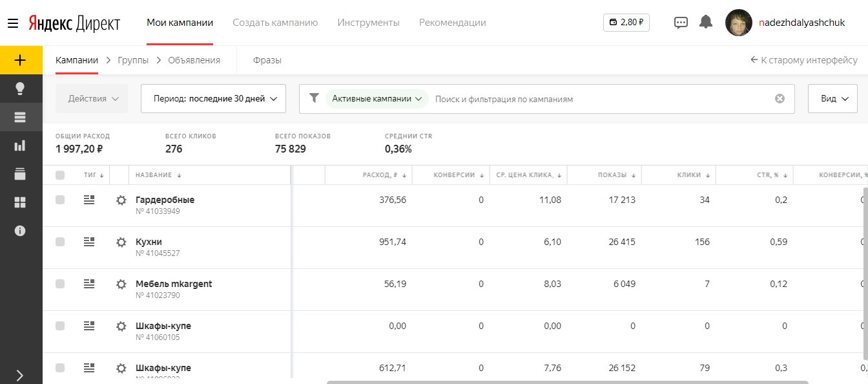Go to К старому интерфейсу link

[x=804, y=60]
